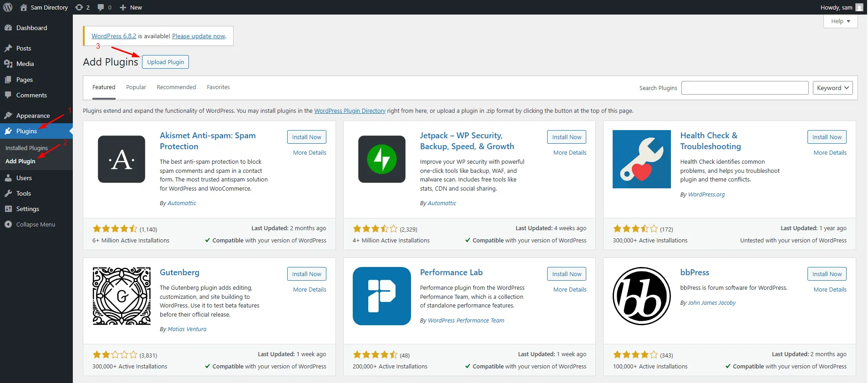
Task: View More Details for Akismet
Action: [x=310, y=152]
